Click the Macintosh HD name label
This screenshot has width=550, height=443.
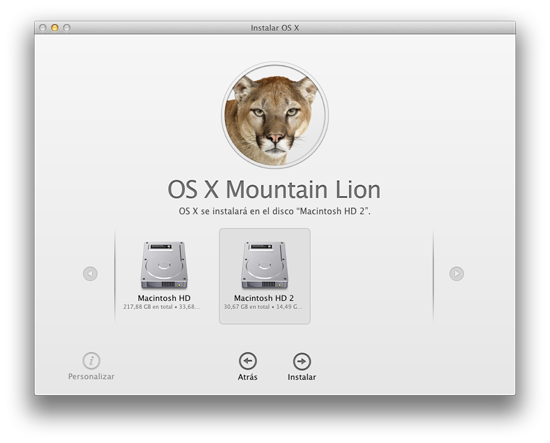pos(164,298)
